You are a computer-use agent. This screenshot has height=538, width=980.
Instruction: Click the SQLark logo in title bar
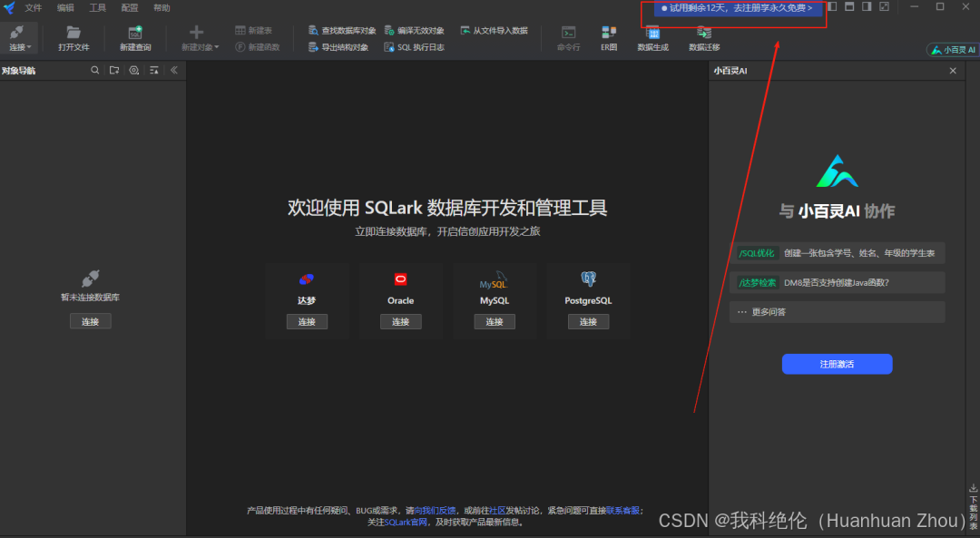tap(9, 7)
